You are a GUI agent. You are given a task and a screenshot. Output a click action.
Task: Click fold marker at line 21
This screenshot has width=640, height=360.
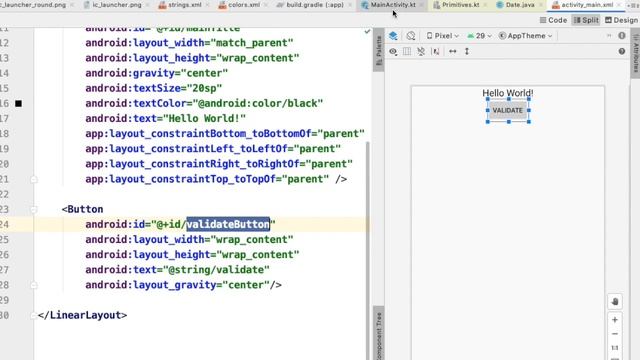click(34, 179)
